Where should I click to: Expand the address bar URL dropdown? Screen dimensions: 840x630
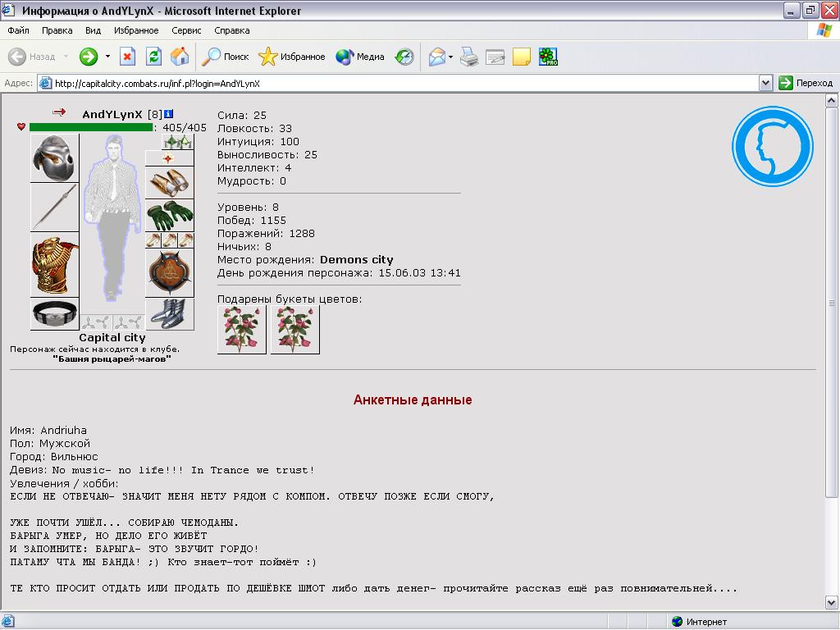[765, 83]
